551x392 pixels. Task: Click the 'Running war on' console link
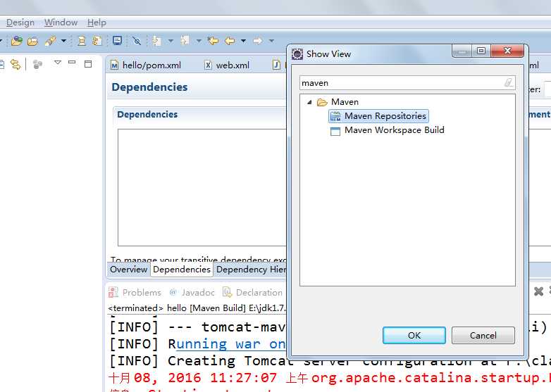point(230,344)
